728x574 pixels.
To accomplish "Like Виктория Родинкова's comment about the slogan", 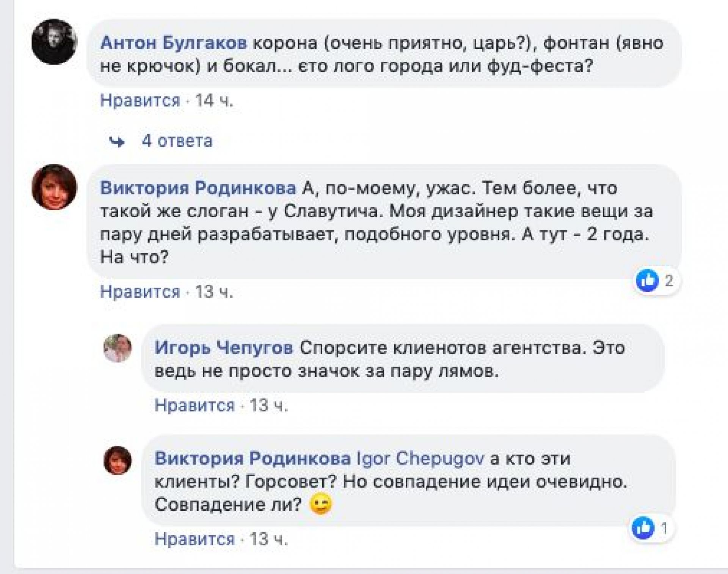I will pyautogui.click(x=140, y=292).
